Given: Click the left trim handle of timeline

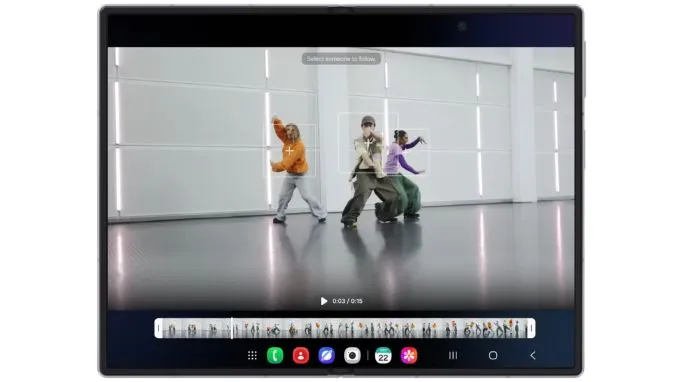Looking at the screenshot, I should click(158, 328).
